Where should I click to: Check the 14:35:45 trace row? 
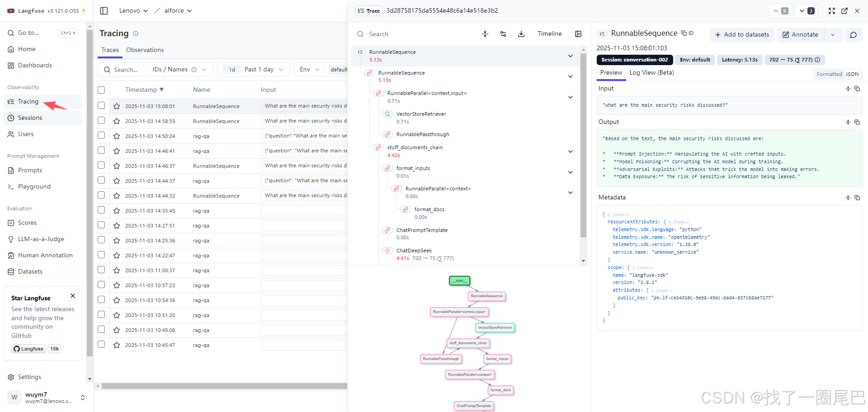click(101, 210)
